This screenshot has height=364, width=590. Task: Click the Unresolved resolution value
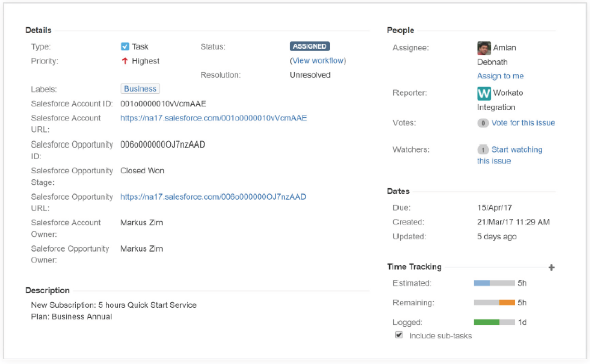click(310, 75)
